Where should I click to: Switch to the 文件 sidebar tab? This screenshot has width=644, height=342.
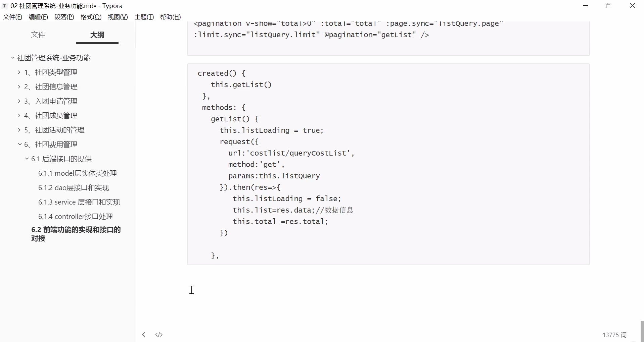pyautogui.click(x=38, y=35)
